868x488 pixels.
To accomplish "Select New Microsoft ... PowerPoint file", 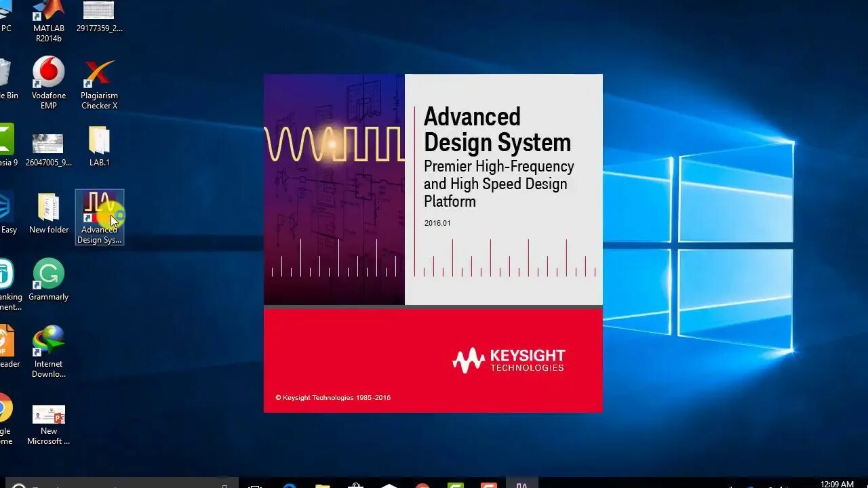I will pos(49,425).
